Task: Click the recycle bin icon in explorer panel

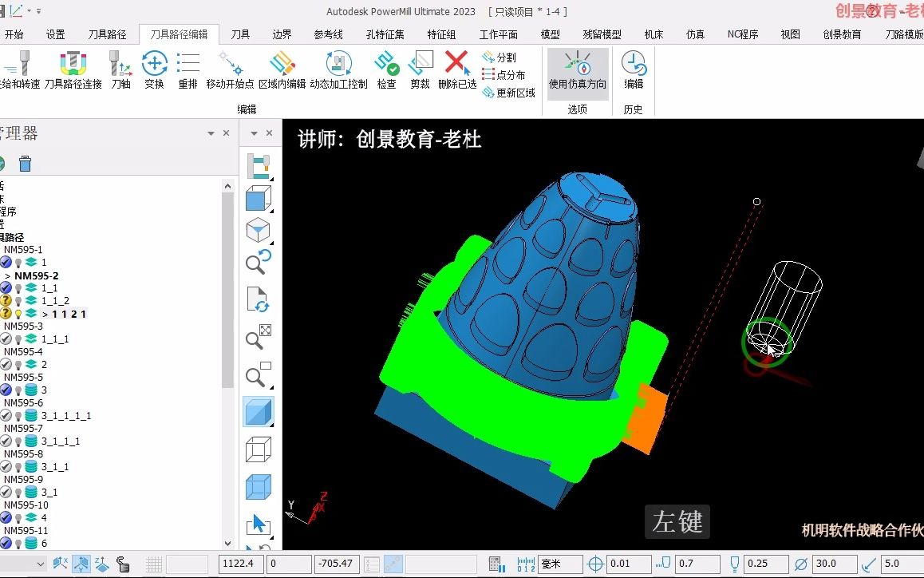Action: tap(25, 164)
